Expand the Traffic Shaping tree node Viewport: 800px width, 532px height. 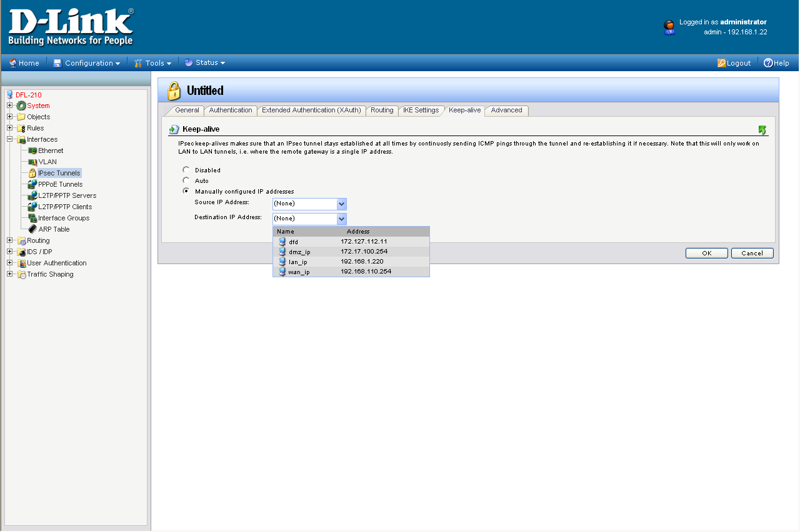click(10, 274)
